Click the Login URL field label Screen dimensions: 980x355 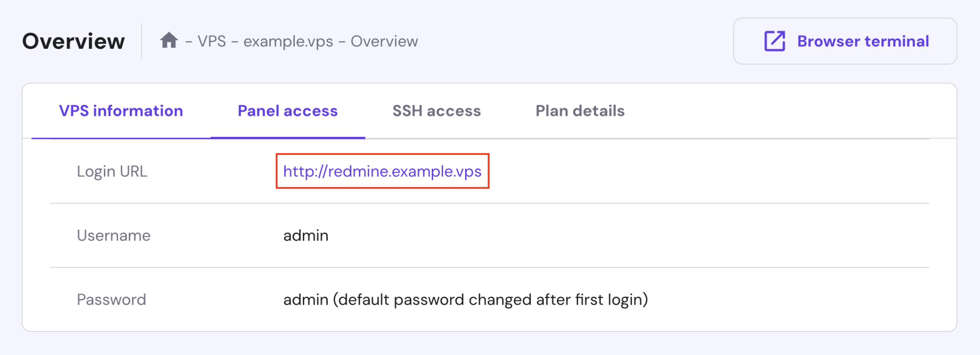112,171
